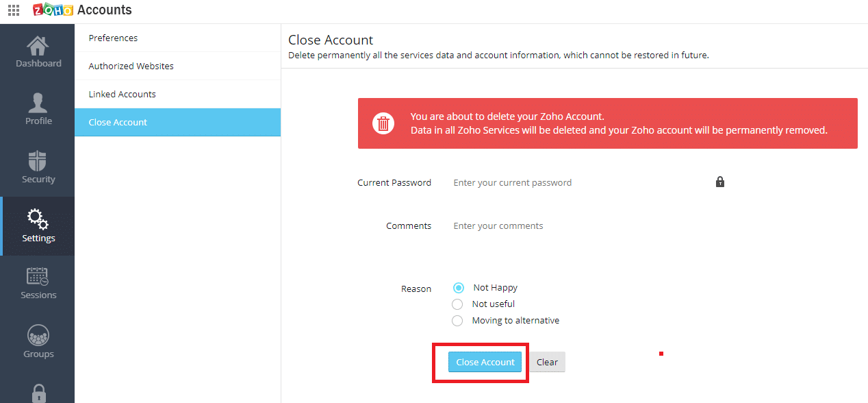Click the Clear button
Viewport: 868px width, 403px height.
547,362
